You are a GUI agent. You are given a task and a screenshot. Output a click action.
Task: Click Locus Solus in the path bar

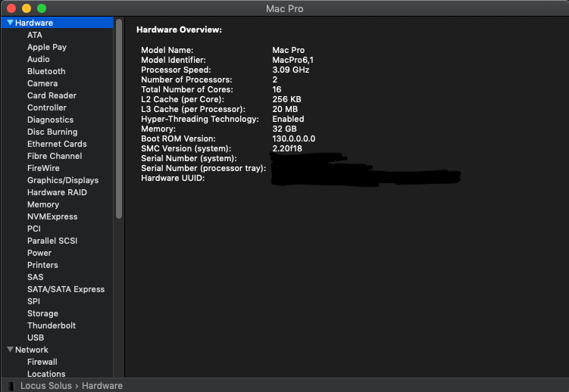click(x=45, y=385)
